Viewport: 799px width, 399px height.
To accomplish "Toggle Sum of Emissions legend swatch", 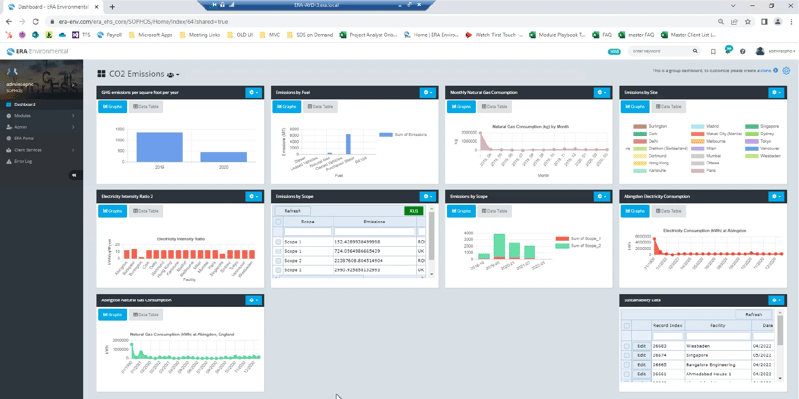I will (x=386, y=135).
